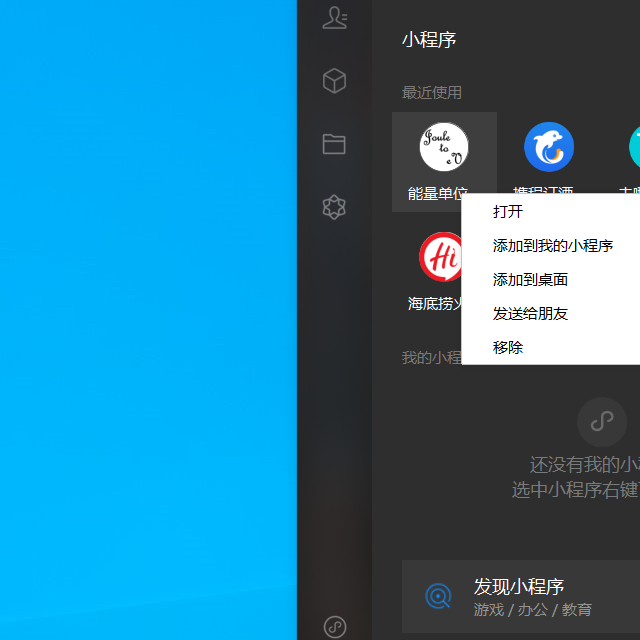Open the red Hi 海底捞 mini program

pyautogui.click(x=440, y=257)
